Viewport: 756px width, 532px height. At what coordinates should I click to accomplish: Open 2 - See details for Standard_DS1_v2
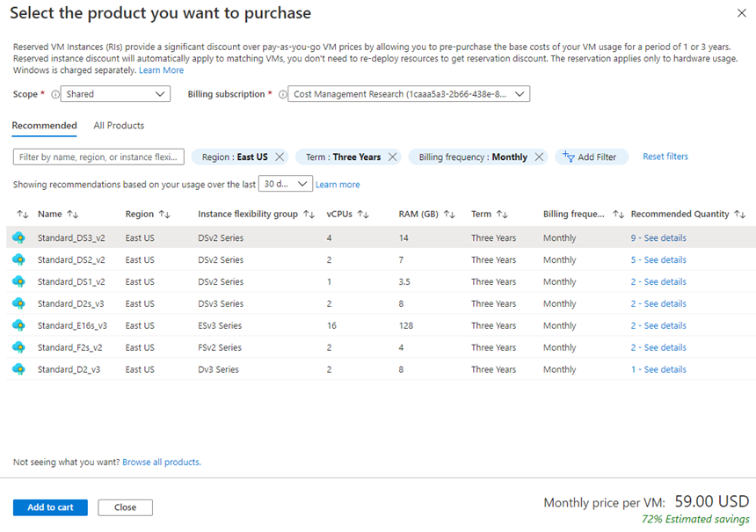tap(658, 281)
